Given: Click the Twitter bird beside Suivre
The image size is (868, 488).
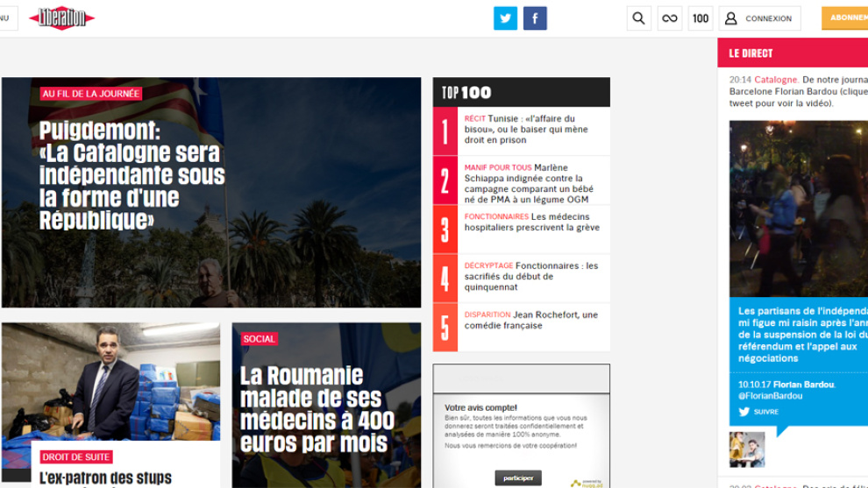Looking at the screenshot, I should click(744, 412).
